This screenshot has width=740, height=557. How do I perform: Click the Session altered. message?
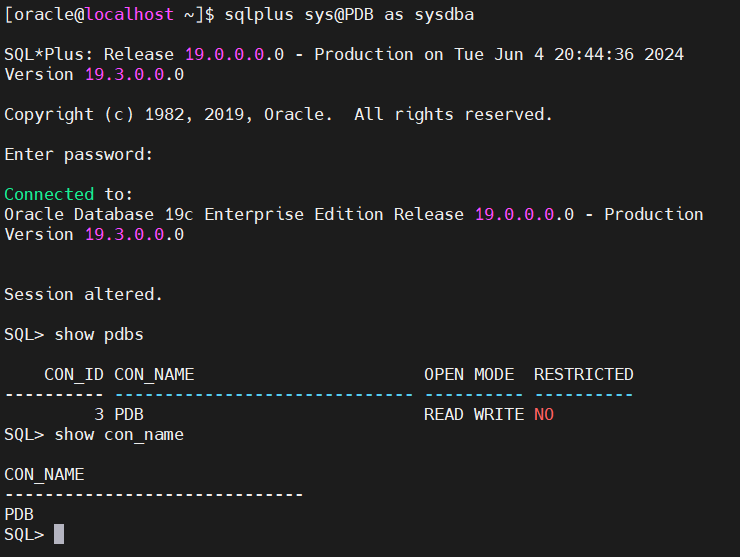coord(83,294)
